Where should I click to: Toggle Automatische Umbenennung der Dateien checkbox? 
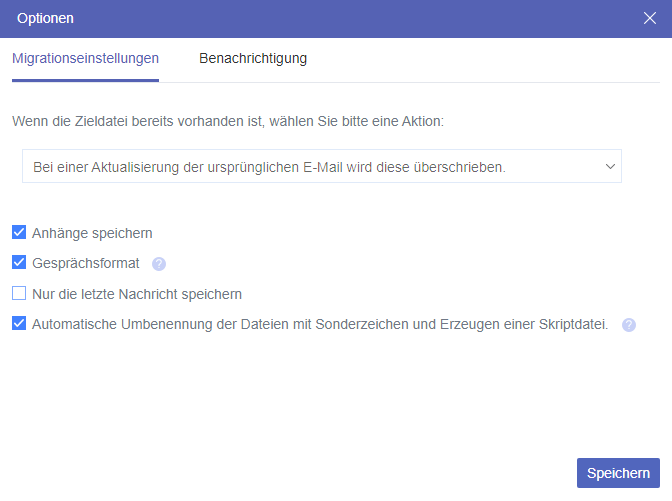click(x=19, y=324)
